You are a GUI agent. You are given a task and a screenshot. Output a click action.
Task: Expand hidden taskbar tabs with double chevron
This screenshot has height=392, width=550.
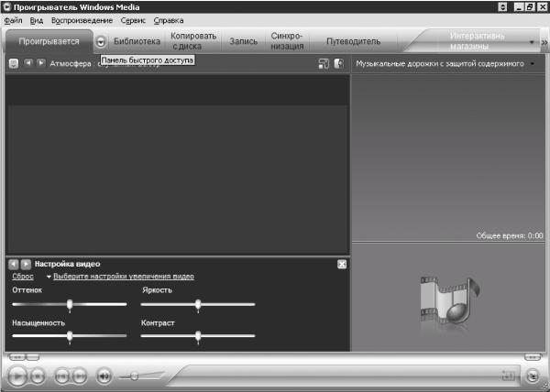[544, 41]
